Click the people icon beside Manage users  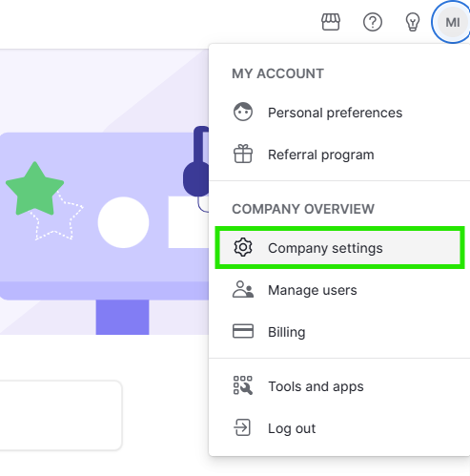(x=243, y=289)
